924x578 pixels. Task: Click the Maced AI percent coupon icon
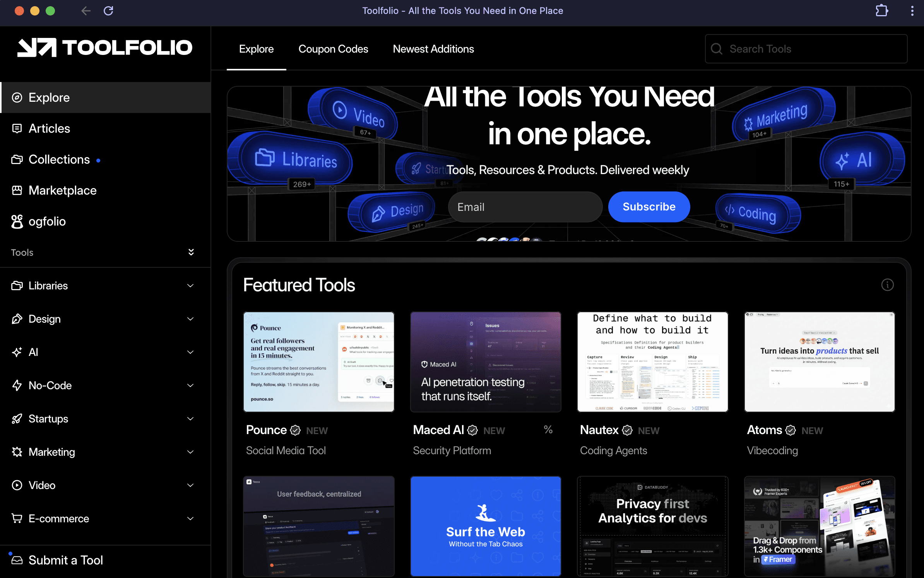click(x=548, y=429)
